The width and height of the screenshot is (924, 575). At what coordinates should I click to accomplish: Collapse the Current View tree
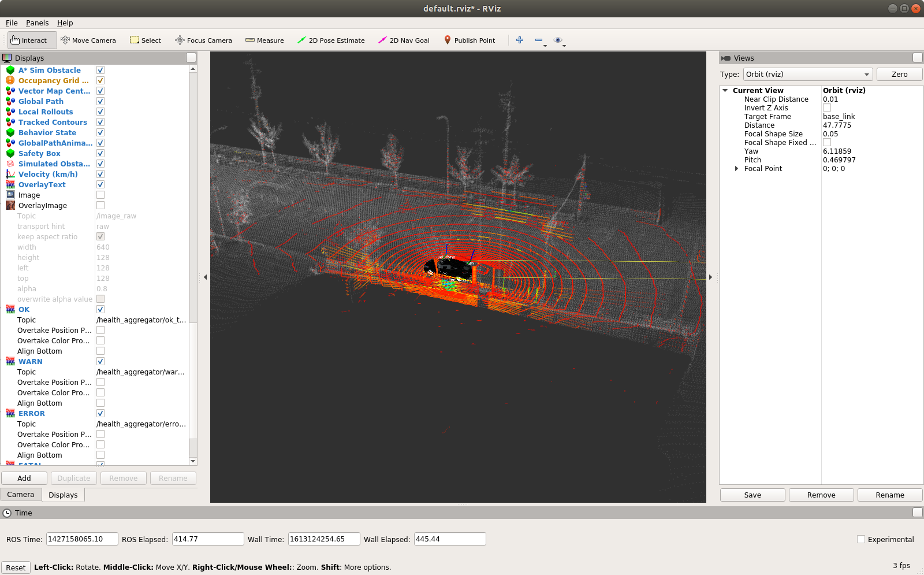tap(725, 91)
